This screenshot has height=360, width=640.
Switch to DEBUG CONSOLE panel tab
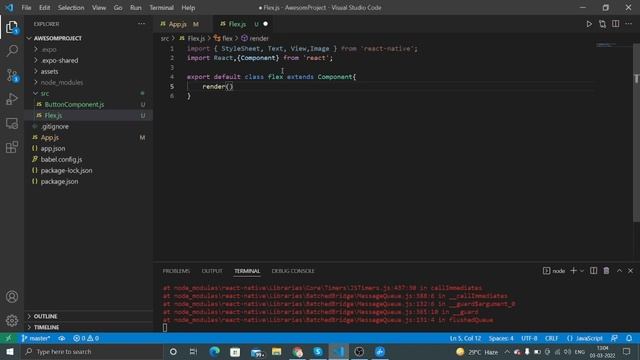pos(293,271)
